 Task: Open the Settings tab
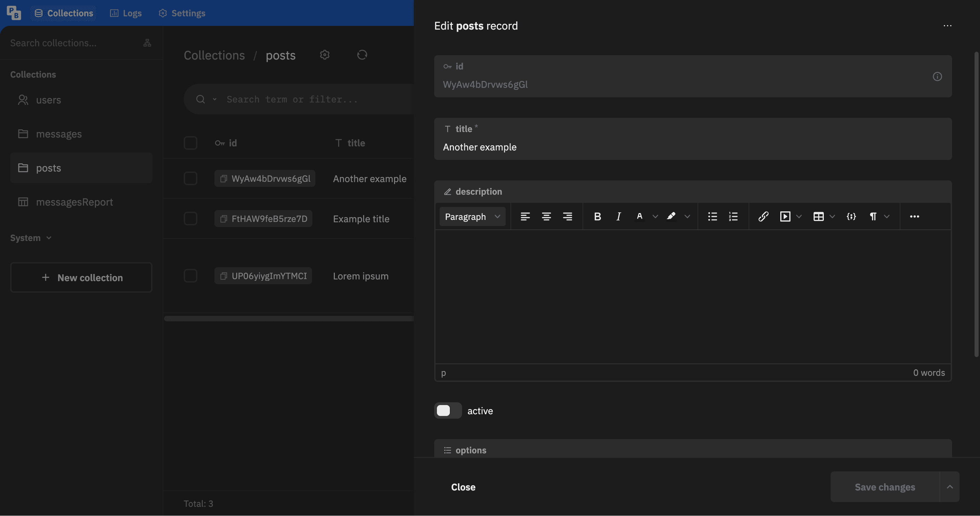pyautogui.click(x=182, y=13)
